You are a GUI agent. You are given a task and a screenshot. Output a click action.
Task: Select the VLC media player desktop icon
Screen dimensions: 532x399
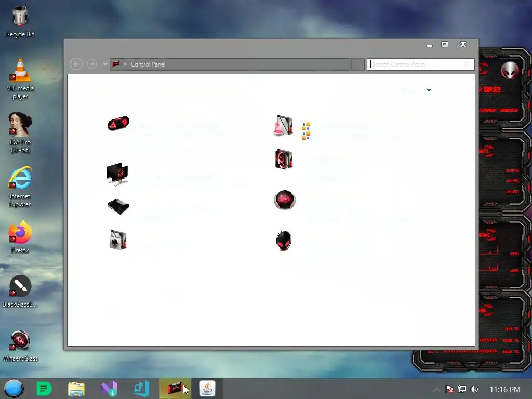20,79
